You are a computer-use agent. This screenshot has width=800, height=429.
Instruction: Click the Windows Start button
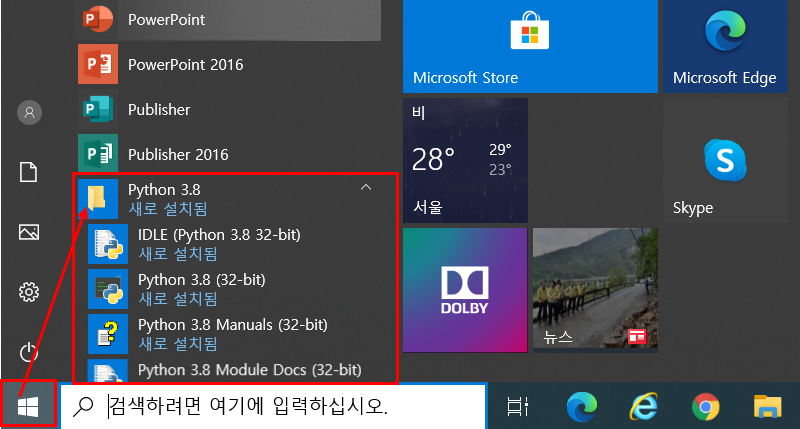(28, 406)
